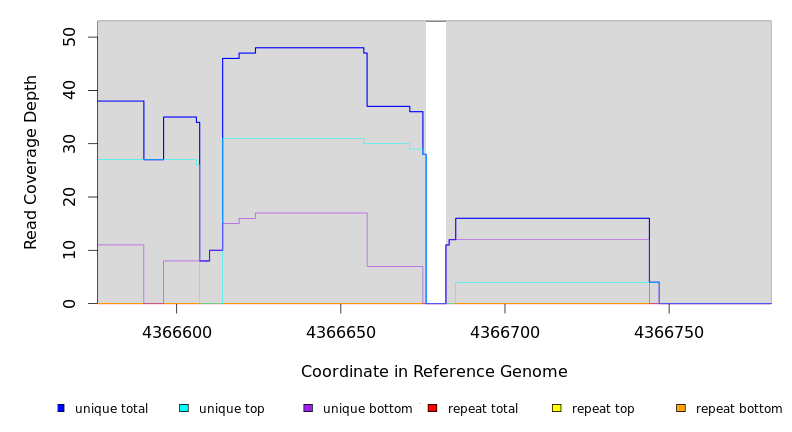Image resolution: width=792 pixels, height=432 pixels.
Task: Click the 4366600 x-axis tick label
Action: pyautogui.click(x=176, y=332)
